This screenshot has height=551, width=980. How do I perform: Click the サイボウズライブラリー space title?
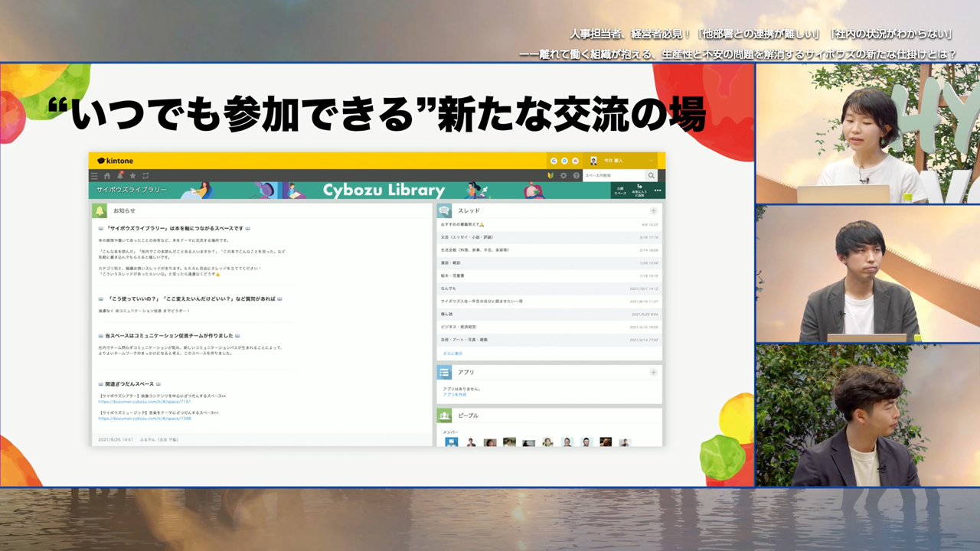132,190
